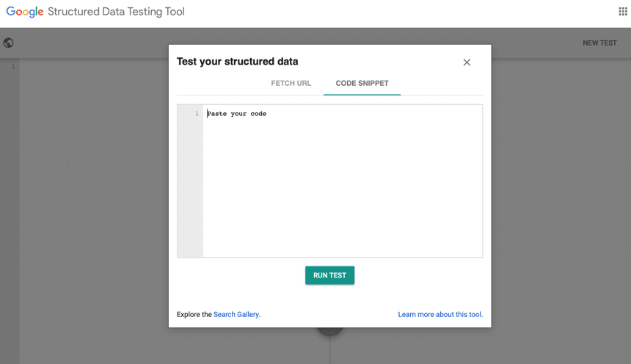Click the Test your structured data heading
Viewport: 631px width, 364px height.
(x=238, y=62)
